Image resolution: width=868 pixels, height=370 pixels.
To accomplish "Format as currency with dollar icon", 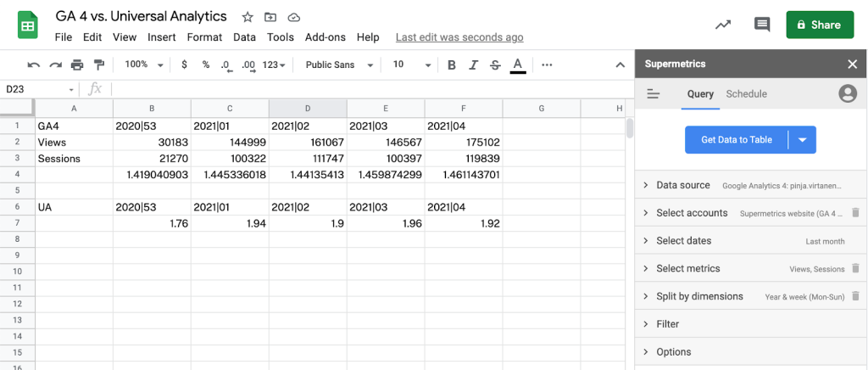I will [184, 64].
